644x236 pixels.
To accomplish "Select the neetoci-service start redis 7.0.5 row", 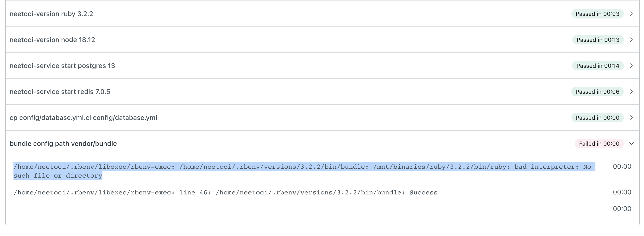I will (60, 92).
